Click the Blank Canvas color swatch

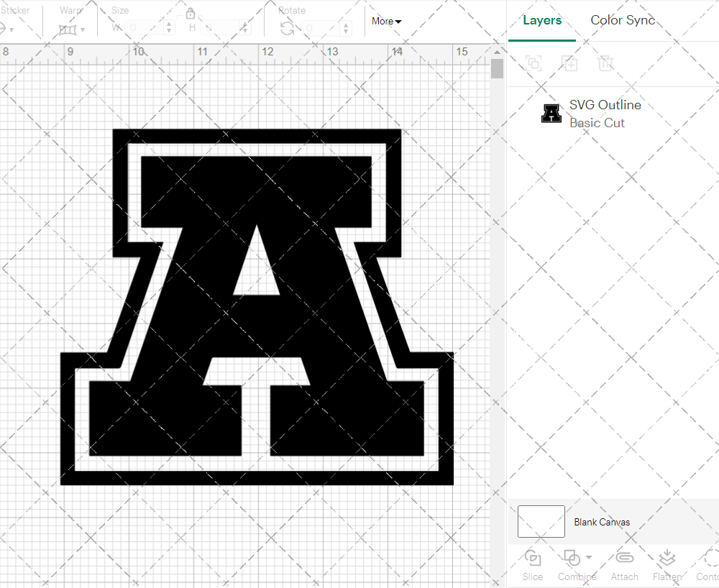click(540, 521)
